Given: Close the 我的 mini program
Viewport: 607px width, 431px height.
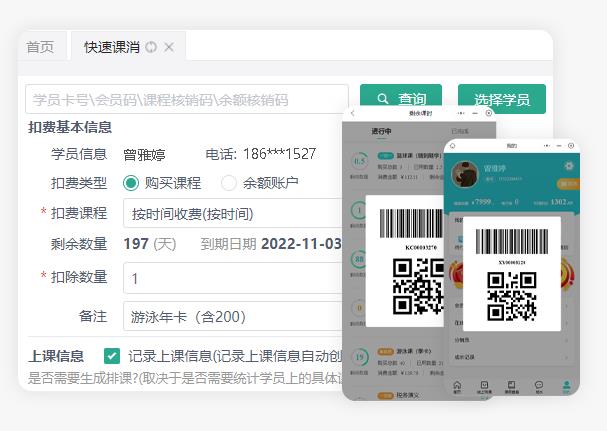Looking at the screenshot, I should click(x=571, y=146).
